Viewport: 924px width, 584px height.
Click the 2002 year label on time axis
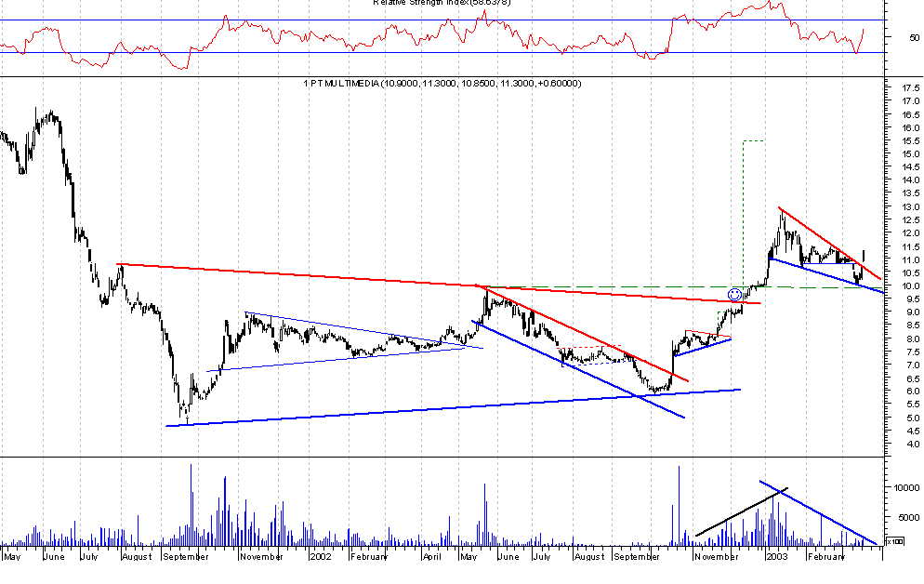[x=321, y=556]
